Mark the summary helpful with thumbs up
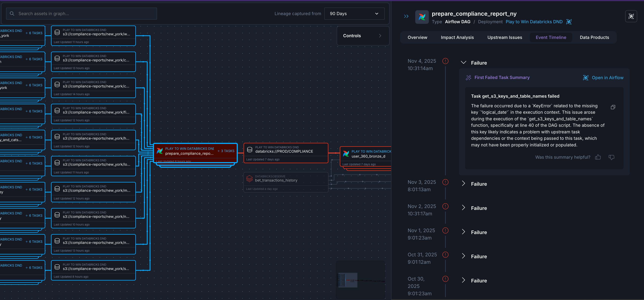The image size is (644, 300). tap(598, 157)
